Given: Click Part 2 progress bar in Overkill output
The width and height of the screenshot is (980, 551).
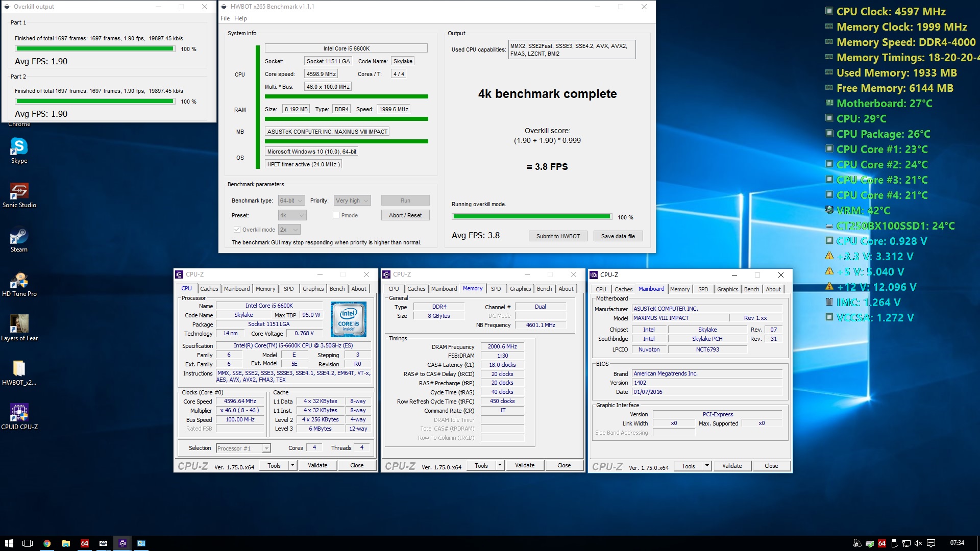Looking at the screenshot, I should point(95,102).
